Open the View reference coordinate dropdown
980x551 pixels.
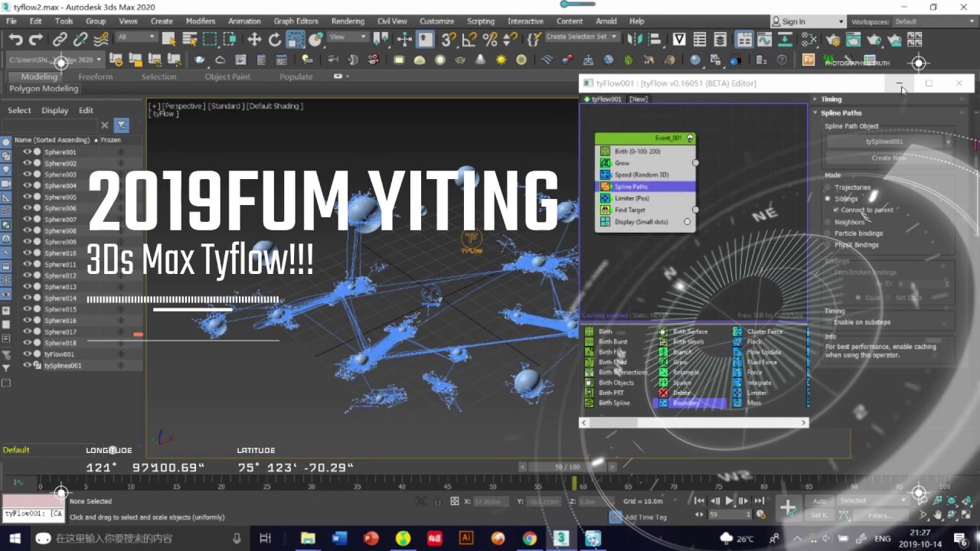coord(348,37)
